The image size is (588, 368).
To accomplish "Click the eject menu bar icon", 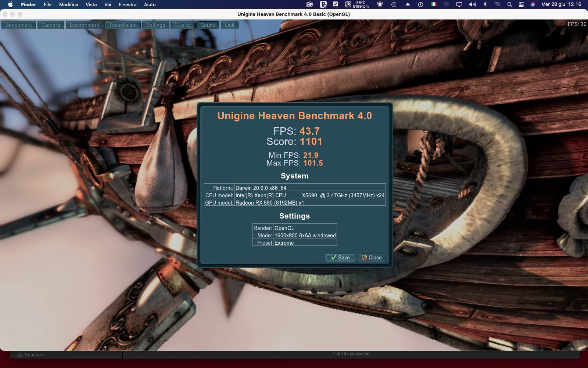I will pyautogui.click(x=408, y=4).
